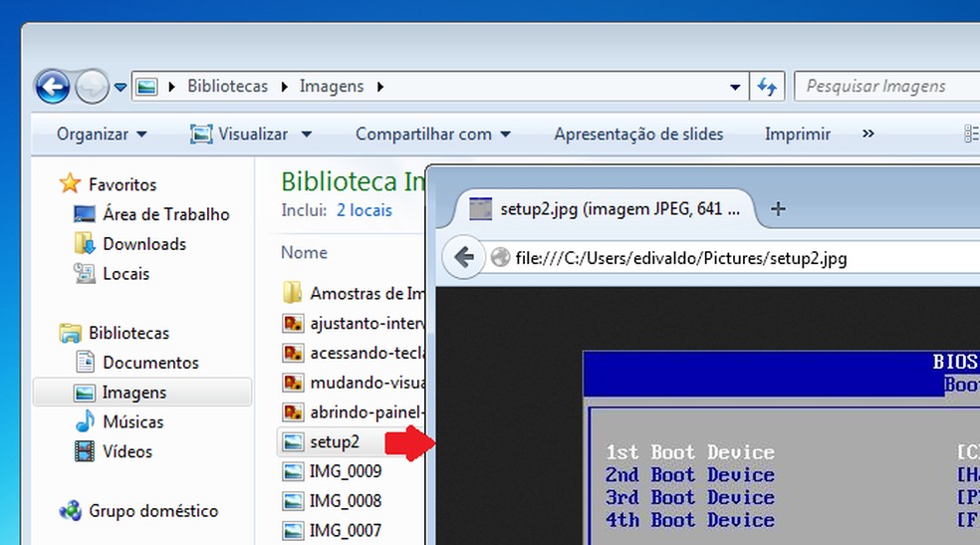Open Grupo doméstico in navigation pane
Screen dimensions: 980x545
[153, 511]
